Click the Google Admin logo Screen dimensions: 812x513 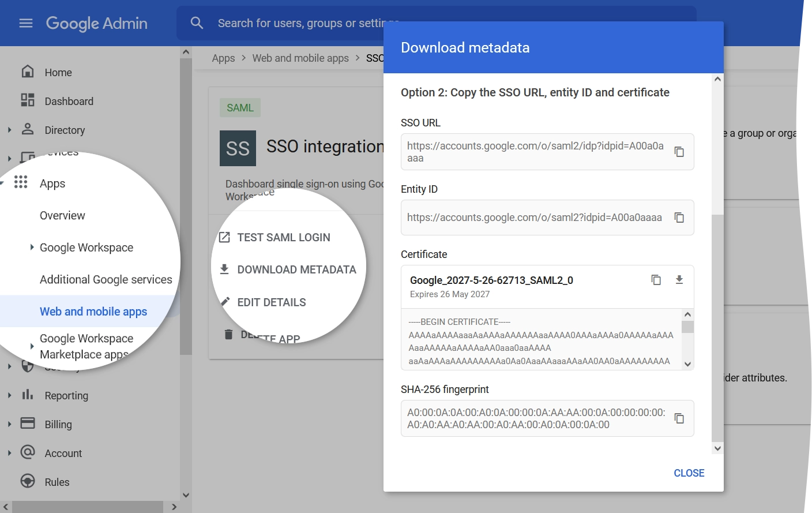pyautogui.click(x=97, y=23)
